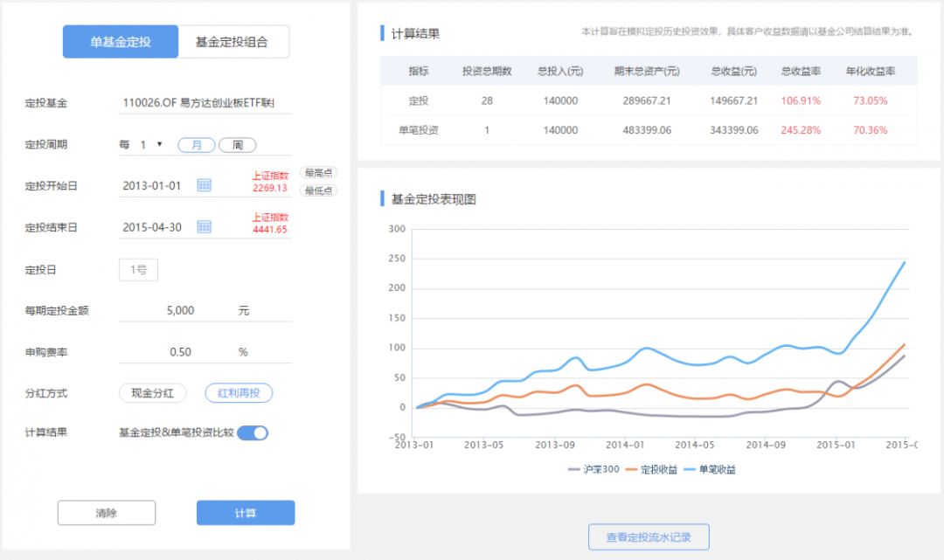
Task: Click the 总收益(元) column header
Action: click(734, 71)
